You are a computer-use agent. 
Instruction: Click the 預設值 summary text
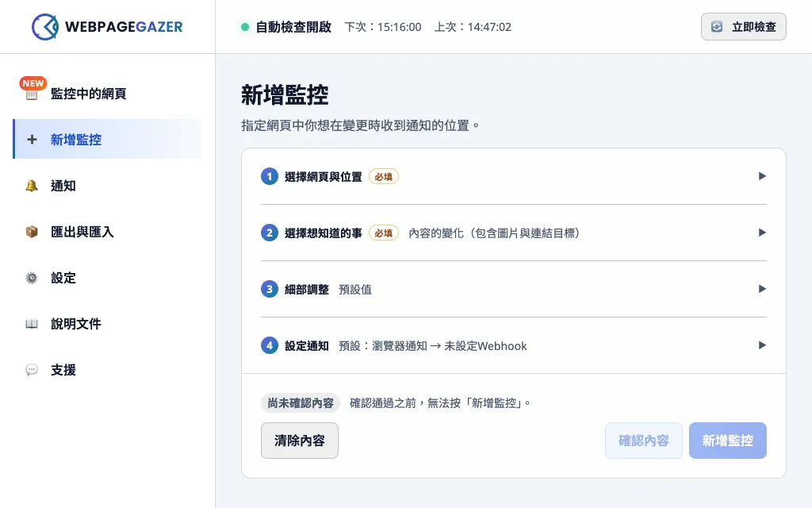click(355, 290)
